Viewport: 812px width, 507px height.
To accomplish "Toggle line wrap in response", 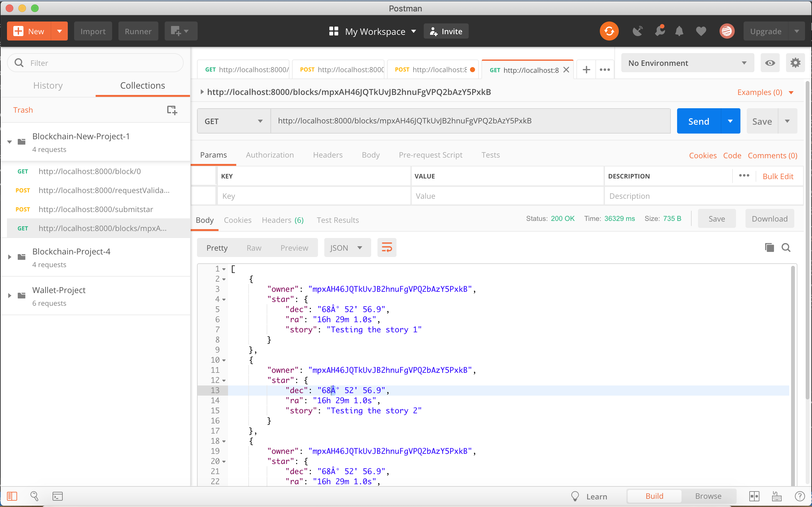I will click(x=387, y=248).
